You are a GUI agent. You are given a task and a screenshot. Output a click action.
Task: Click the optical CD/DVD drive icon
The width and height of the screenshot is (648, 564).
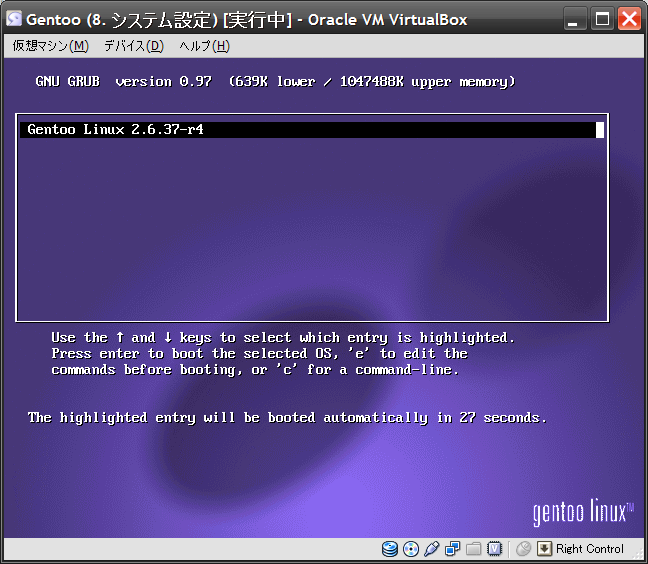pyautogui.click(x=411, y=549)
